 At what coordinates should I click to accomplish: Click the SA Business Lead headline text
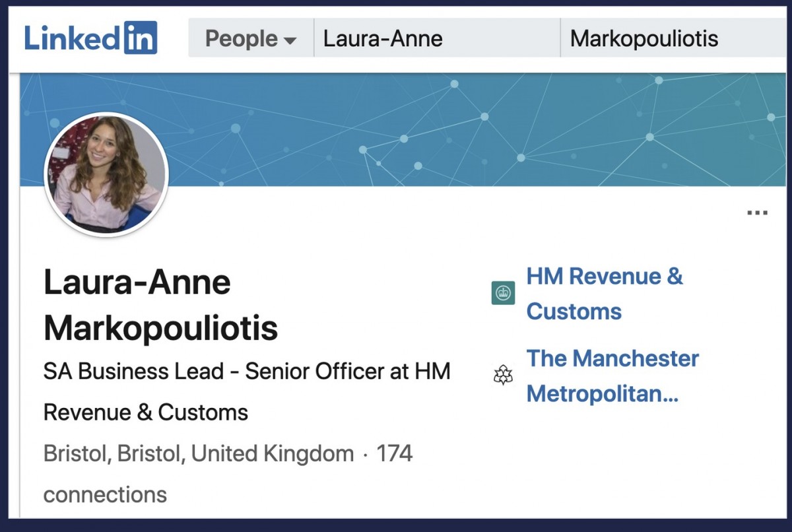[x=247, y=392]
